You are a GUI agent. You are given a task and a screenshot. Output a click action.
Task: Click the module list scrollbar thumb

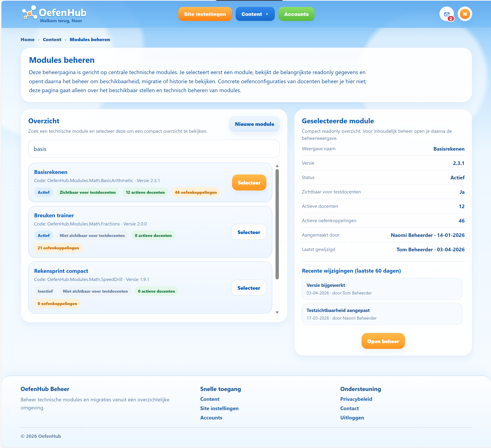pyautogui.click(x=277, y=224)
